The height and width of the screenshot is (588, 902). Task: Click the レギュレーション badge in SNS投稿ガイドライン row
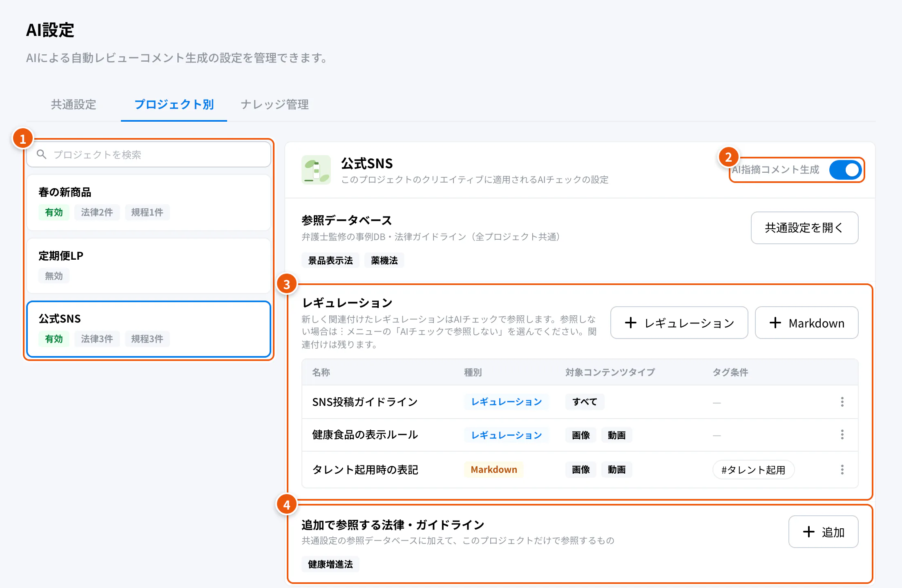pos(506,402)
